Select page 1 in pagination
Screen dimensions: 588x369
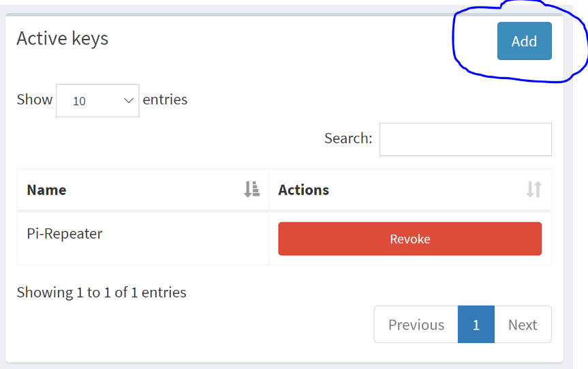pyautogui.click(x=476, y=325)
